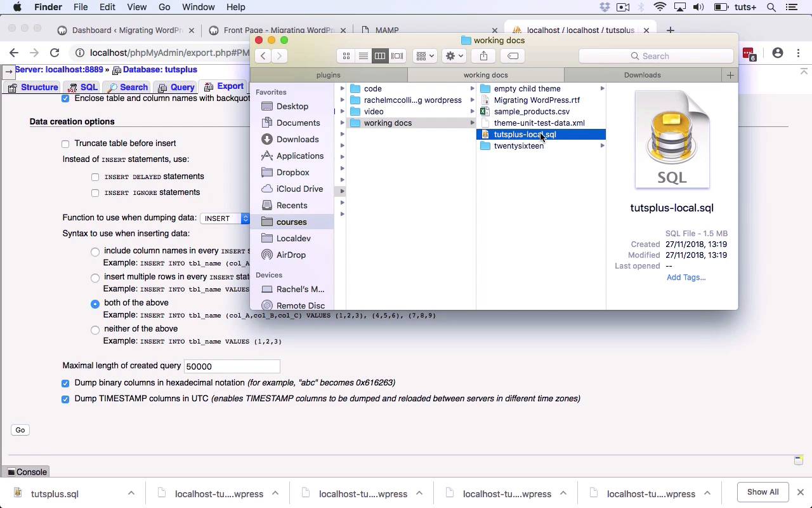Switch Finder to icon view
The width and height of the screenshot is (812, 508).
click(346, 56)
